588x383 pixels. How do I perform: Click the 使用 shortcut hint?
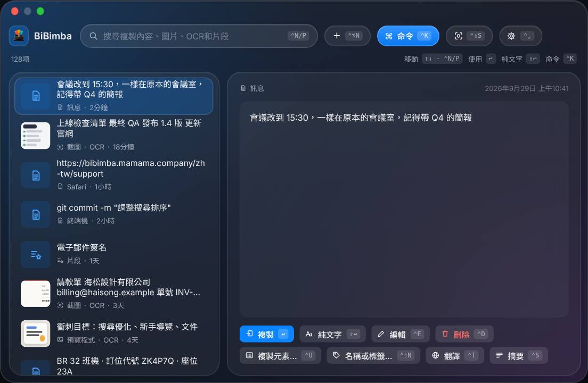coord(482,59)
